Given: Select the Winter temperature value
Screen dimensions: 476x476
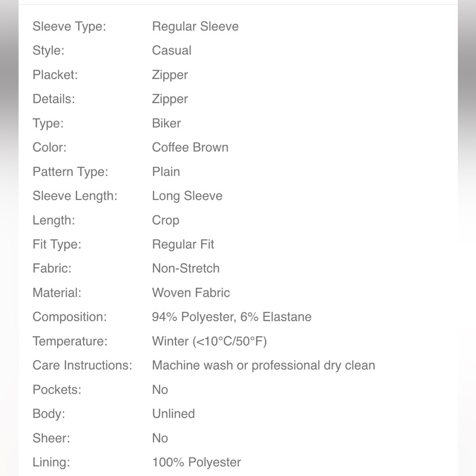Looking at the screenshot, I should click(x=209, y=341).
